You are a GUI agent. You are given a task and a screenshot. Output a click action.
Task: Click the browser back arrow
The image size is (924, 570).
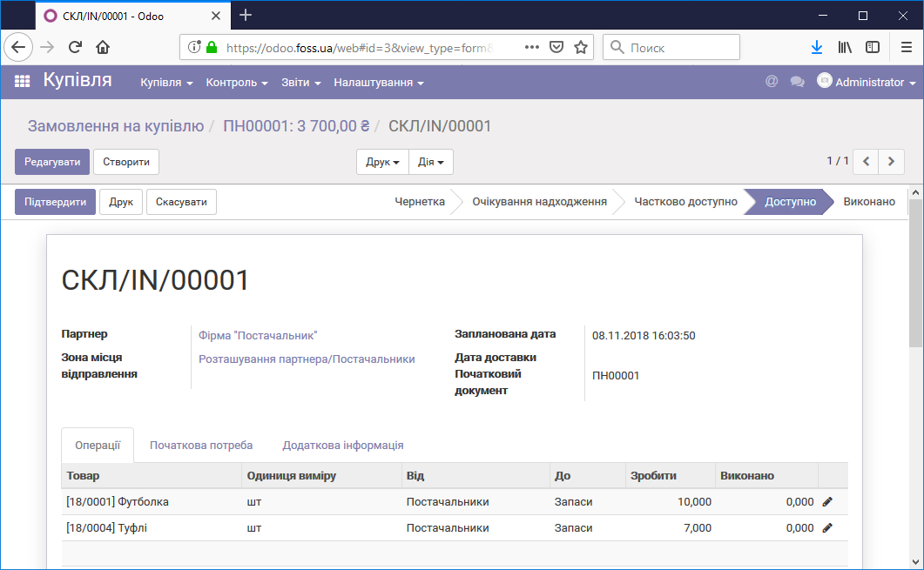[x=18, y=47]
